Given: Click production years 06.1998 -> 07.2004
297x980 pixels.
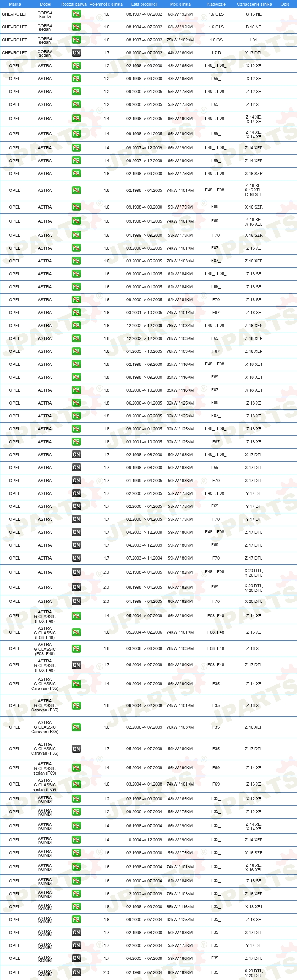Looking at the screenshot, I should pos(144,826).
